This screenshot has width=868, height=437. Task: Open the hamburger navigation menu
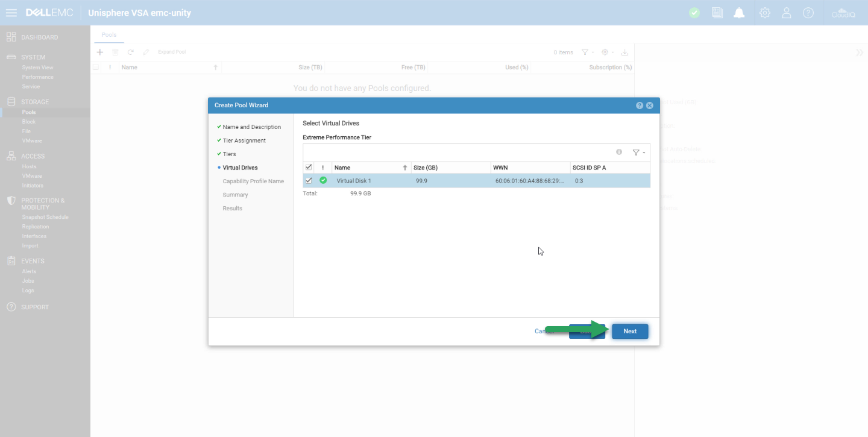tap(11, 13)
